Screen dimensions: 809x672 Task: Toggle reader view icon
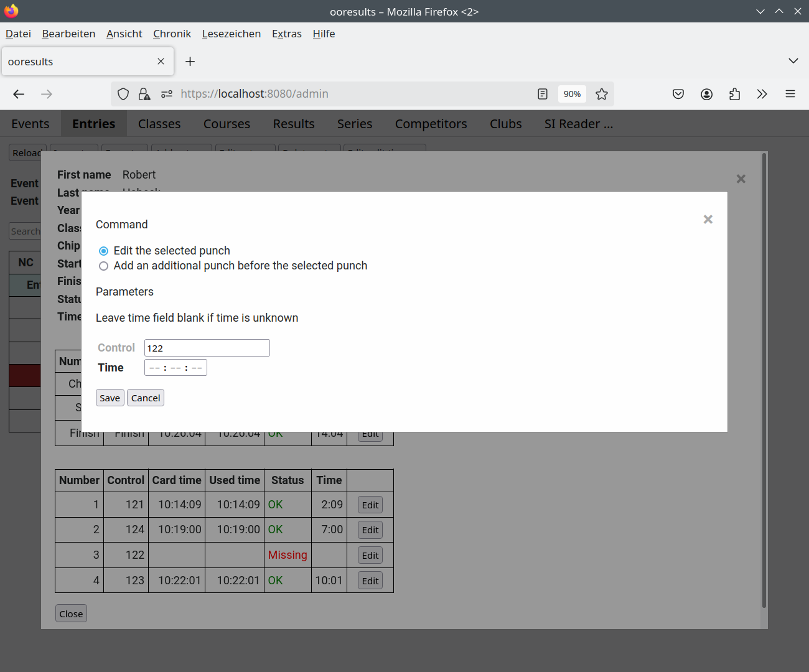tap(543, 94)
